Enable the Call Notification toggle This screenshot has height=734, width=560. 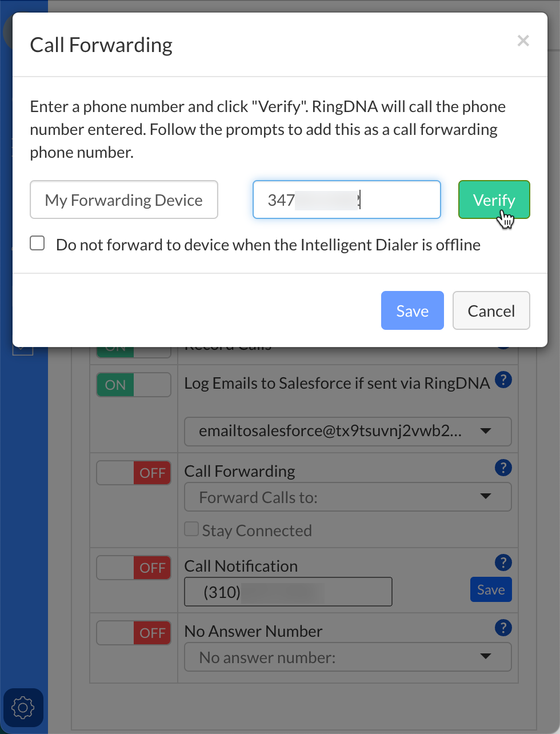134,568
